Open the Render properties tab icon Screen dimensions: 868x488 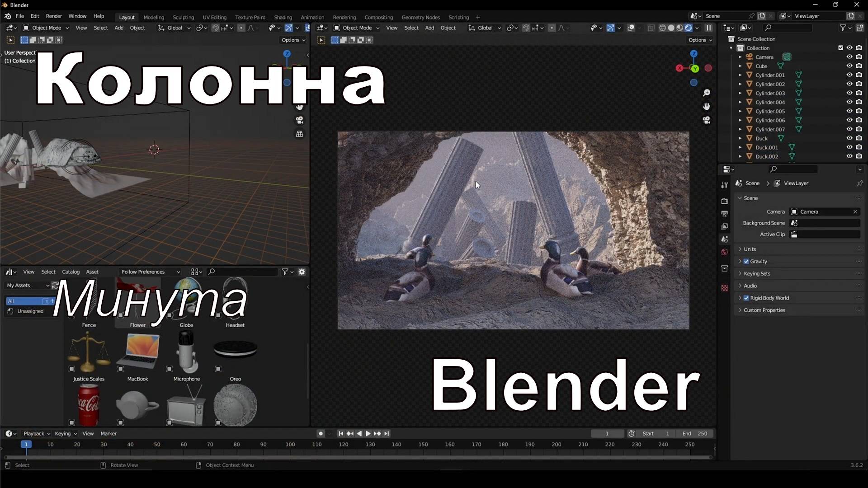(725, 201)
